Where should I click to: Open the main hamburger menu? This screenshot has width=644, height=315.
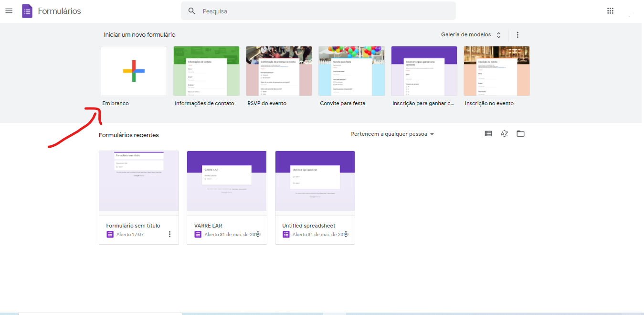click(9, 11)
